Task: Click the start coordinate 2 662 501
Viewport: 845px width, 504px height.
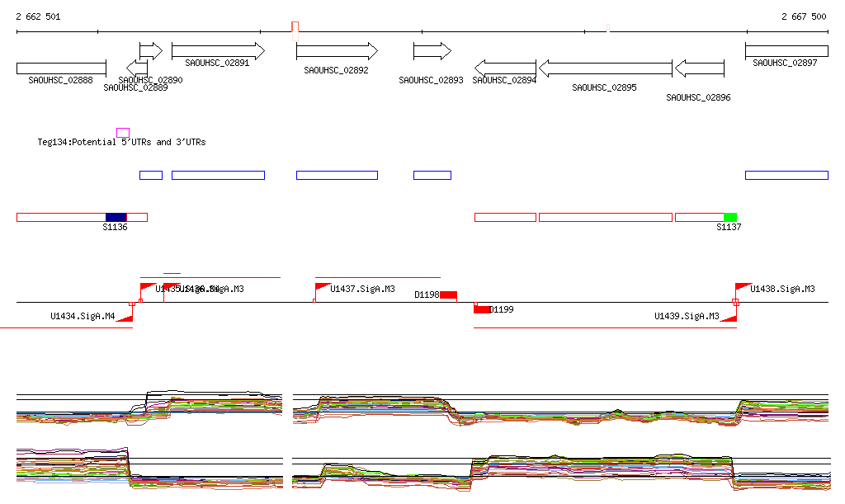Action: 38,16
